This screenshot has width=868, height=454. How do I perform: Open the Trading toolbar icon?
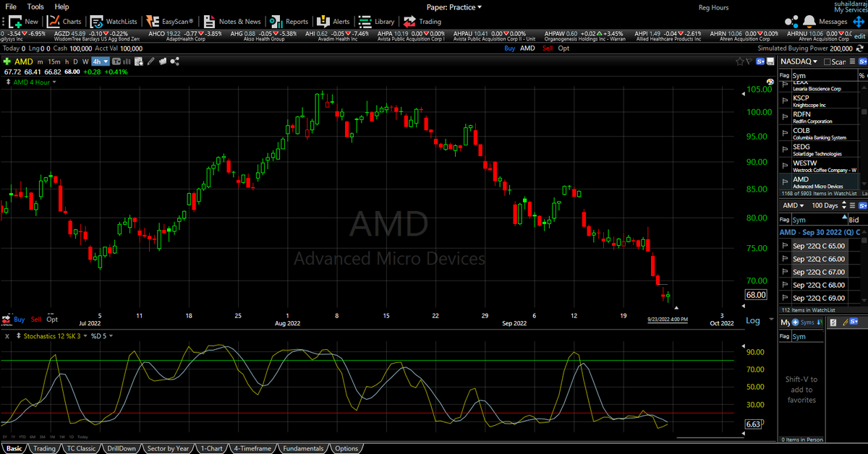click(409, 22)
